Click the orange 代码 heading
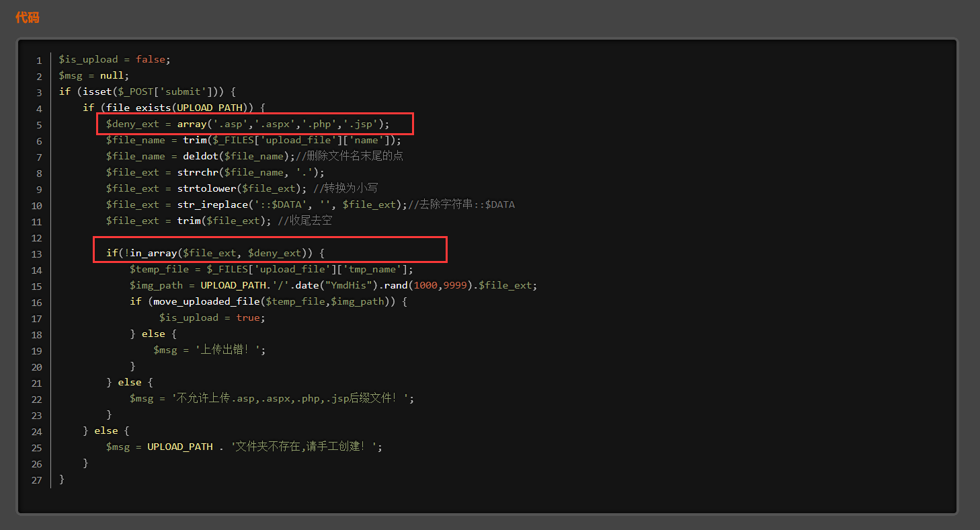Viewport: 980px width, 530px height. coord(28,17)
